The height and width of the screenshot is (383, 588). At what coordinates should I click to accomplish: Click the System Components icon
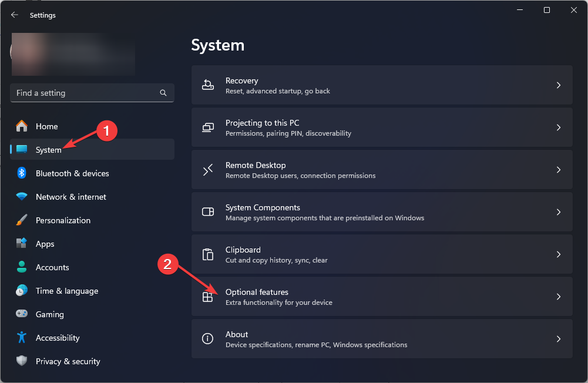[x=208, y=212]
